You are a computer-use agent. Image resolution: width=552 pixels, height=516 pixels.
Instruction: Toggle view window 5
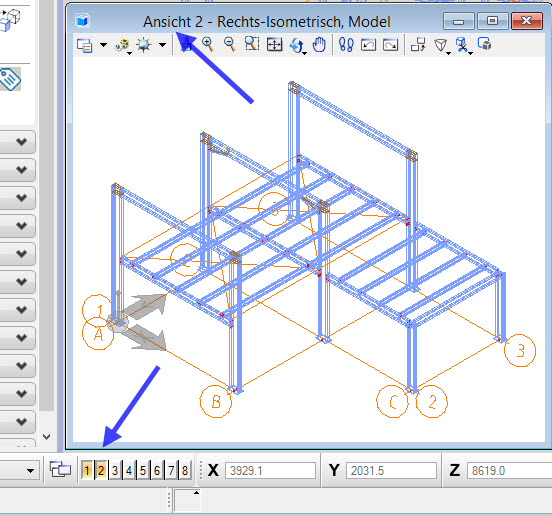click(143, 470)
